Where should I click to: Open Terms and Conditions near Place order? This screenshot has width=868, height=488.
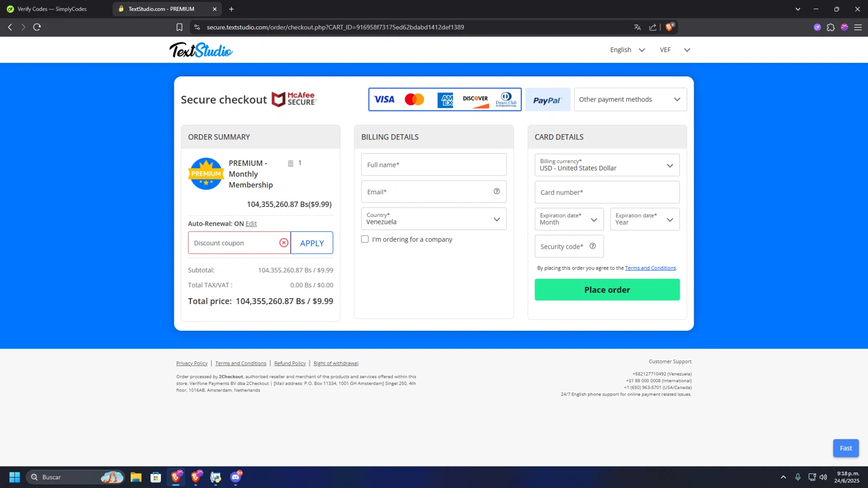click(x=650, y=268)
